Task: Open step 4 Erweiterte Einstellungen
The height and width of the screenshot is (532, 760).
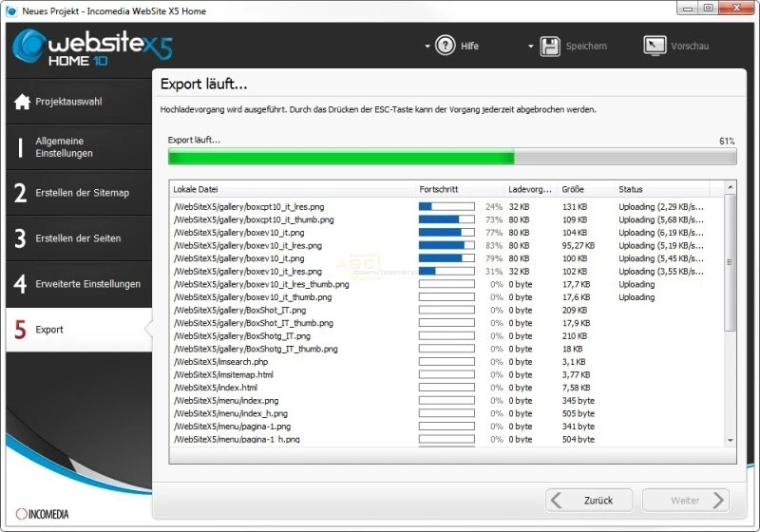Action: 79,284
